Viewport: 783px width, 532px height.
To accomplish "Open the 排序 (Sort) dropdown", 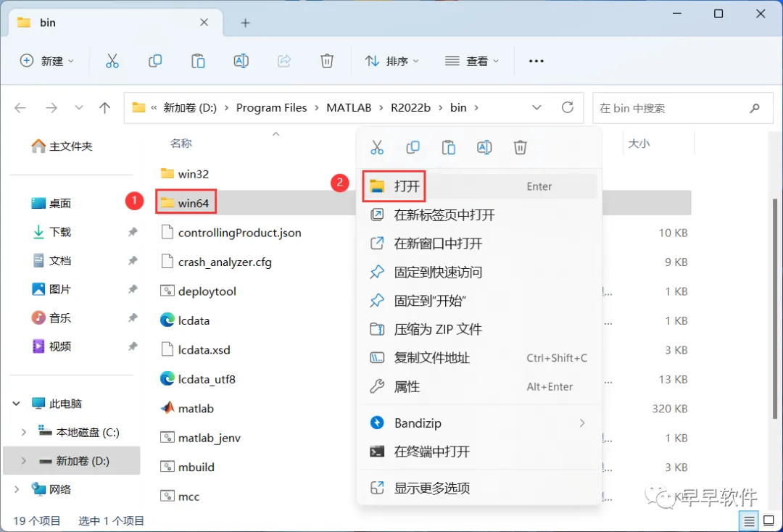I will tap(392, 61).
